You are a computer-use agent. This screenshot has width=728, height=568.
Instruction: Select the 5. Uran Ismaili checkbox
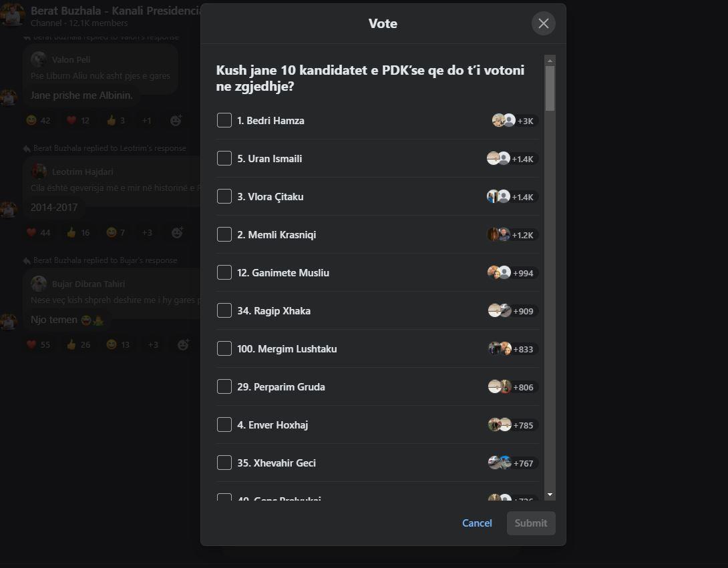tap(224, 158)
